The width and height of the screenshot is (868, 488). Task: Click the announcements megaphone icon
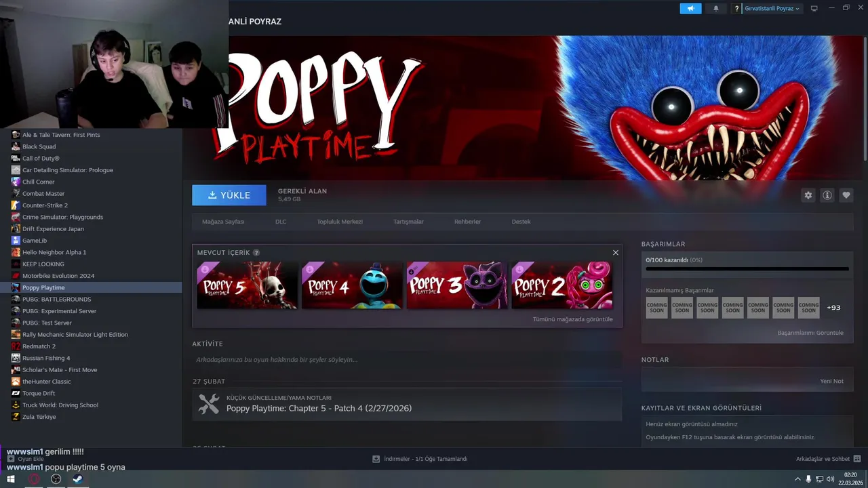tap(690, 8)
